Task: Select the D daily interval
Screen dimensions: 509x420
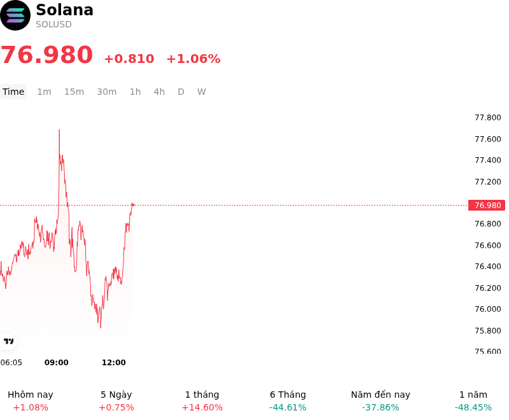Action: pos(181,92)
